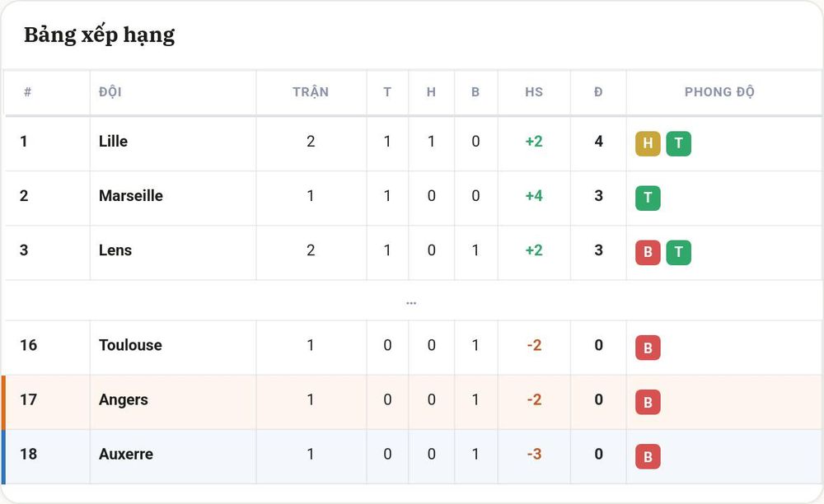The width and height of the screenshot is (824, 504).
Task: Select the Angers team row
Action: (x=412, y=402)
